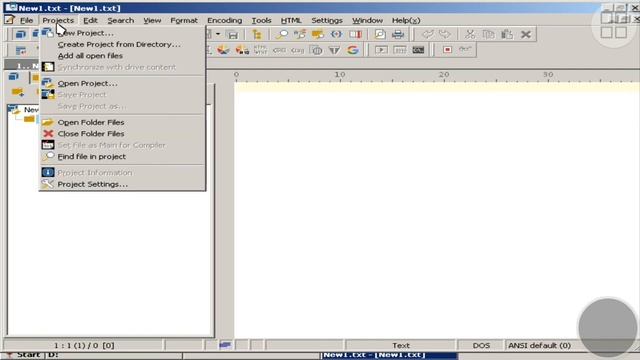Viewport: 640px width, 360px height.
Task: Click the Save floppy disk icon
Action: point(233,35)
